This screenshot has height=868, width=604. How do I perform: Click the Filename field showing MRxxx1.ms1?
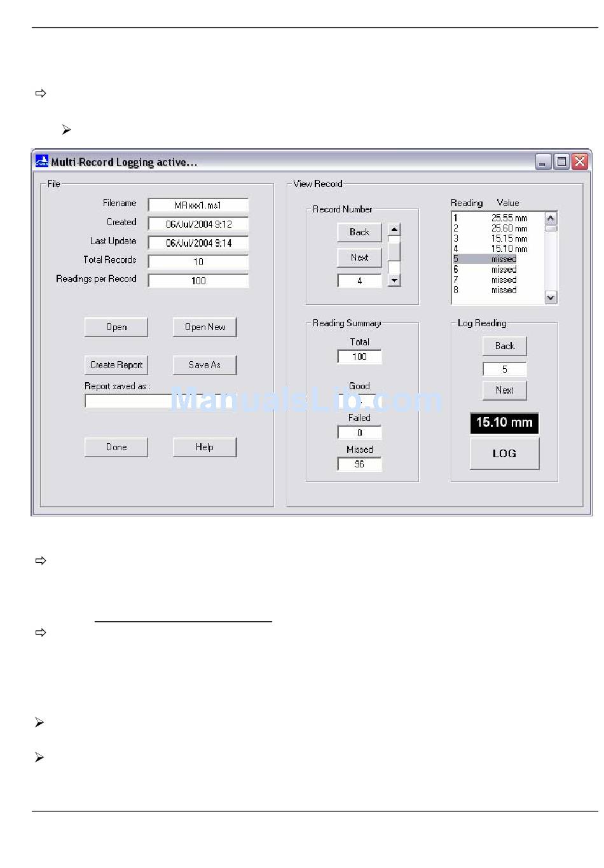(198, 205)
